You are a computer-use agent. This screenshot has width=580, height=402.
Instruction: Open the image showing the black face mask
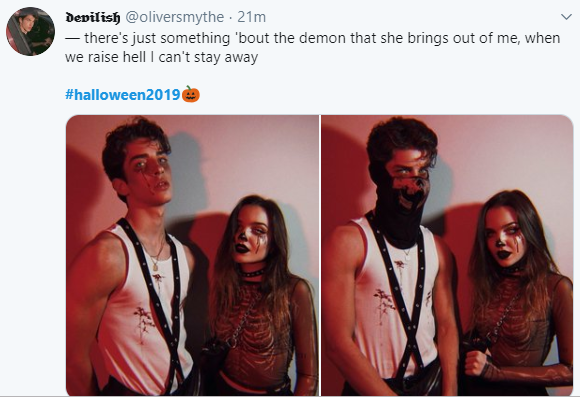tap(447, 255)
